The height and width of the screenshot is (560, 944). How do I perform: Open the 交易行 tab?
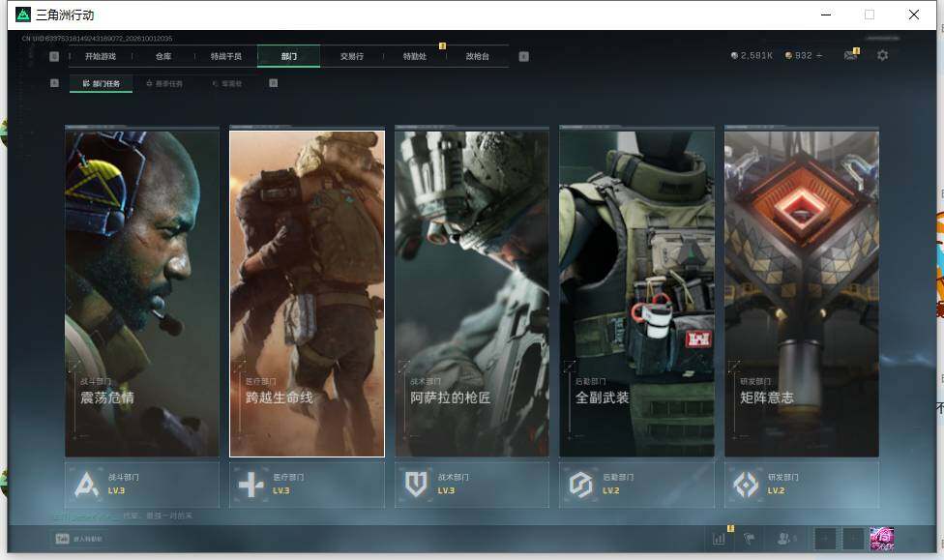(352, 56)
